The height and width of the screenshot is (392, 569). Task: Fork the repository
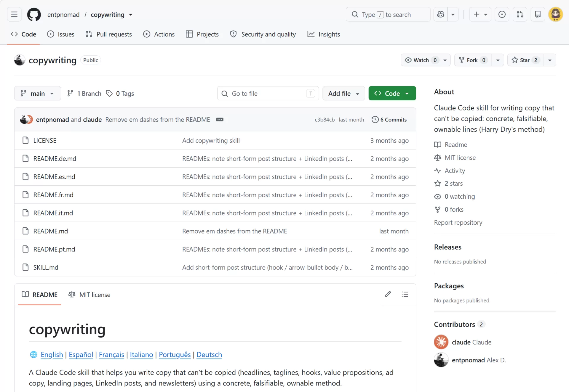click(473, 60)
